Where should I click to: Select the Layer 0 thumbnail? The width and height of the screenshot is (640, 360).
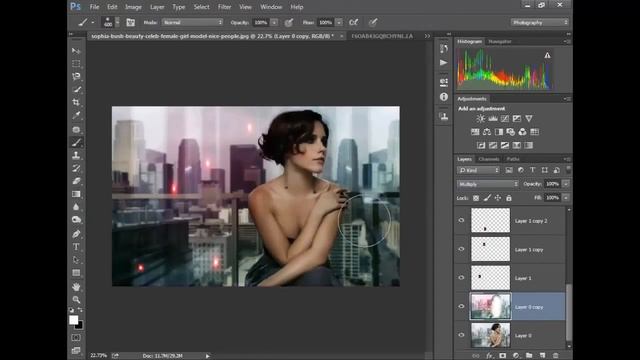(491, 335)
